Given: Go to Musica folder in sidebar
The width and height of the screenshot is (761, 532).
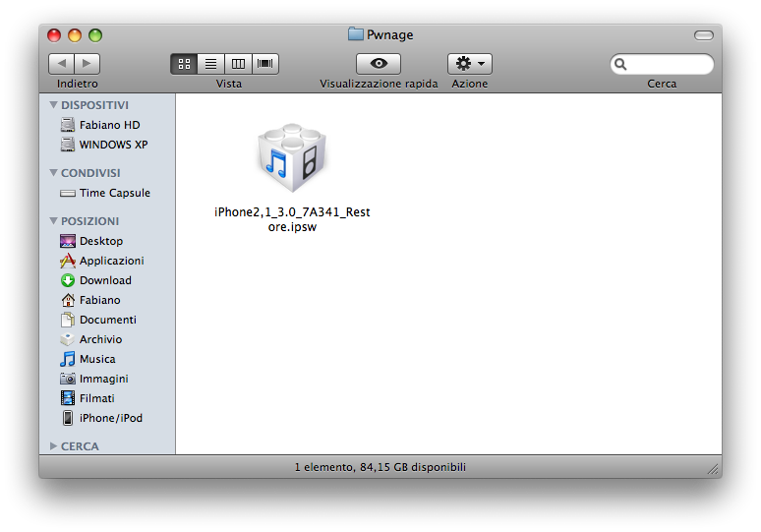Looking at the screenshot, I should coord(97,359).
